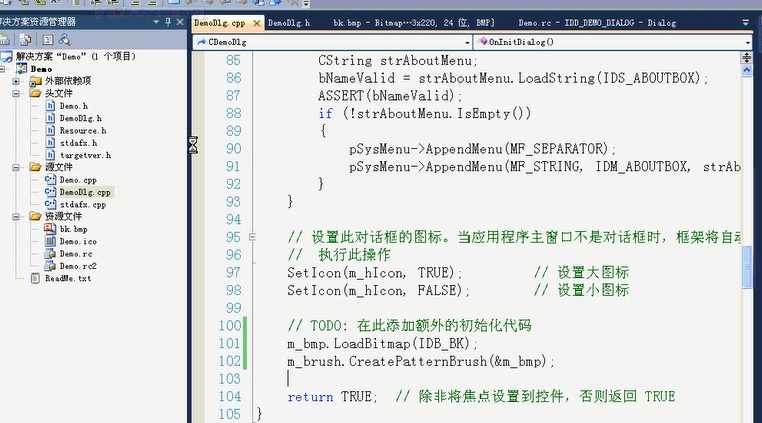Open the OnInitDialog() member dropdown
762x423 pixels.
point(747,42)
